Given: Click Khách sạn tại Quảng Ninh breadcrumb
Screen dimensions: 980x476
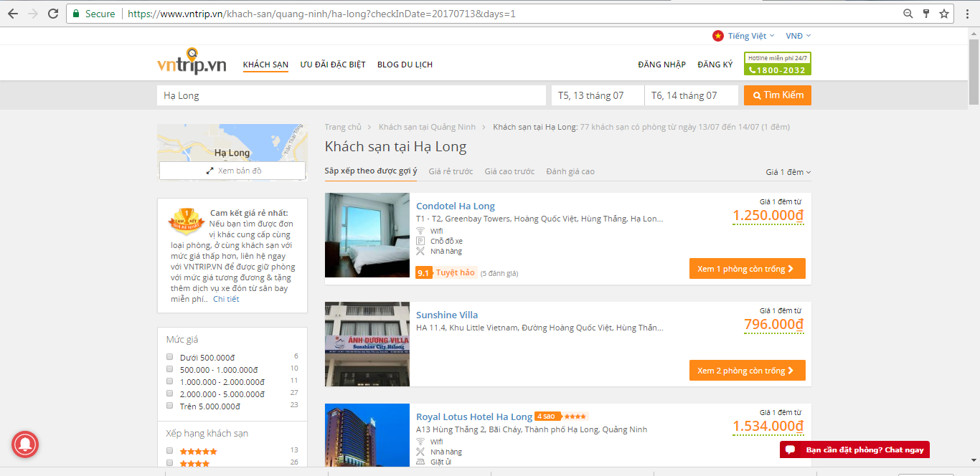Looking at the screenshot, I should (x=427, y=127).
